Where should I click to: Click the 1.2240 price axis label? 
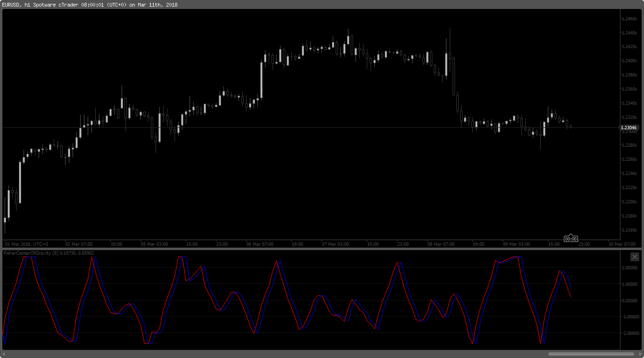[x=629, y=174]
